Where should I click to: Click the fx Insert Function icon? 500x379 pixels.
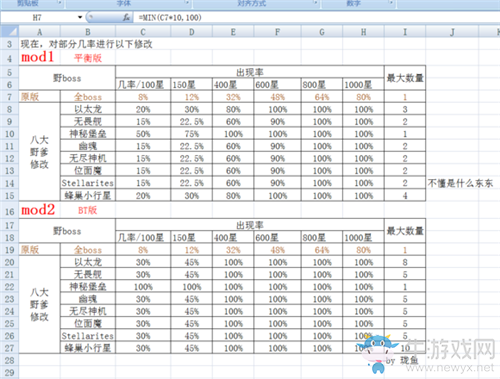click(x=126, y=17)
